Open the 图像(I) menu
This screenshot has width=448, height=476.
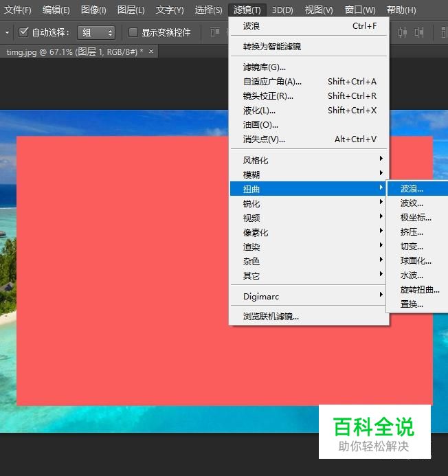click(93, 10)
